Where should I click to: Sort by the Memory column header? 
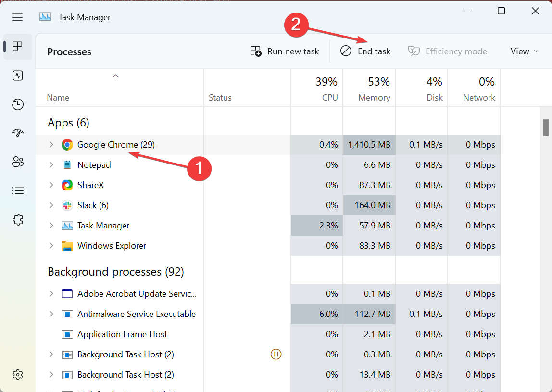pos(369,88)
